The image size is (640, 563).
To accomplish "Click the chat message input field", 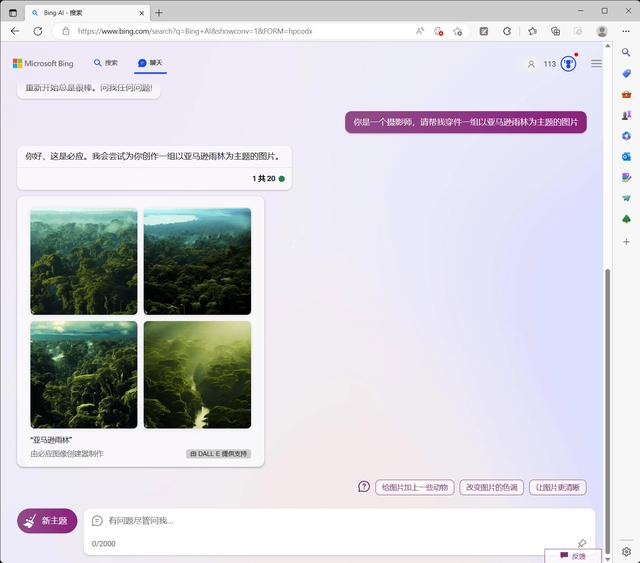I will pos(330,521).
